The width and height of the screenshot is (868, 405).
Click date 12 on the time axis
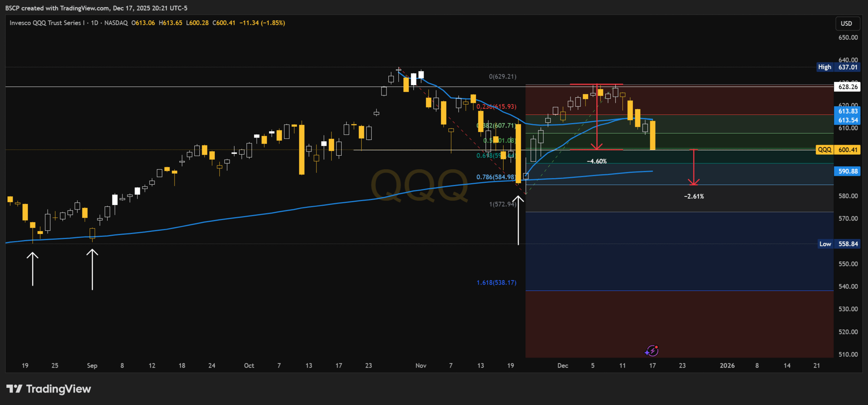[152, 366]
